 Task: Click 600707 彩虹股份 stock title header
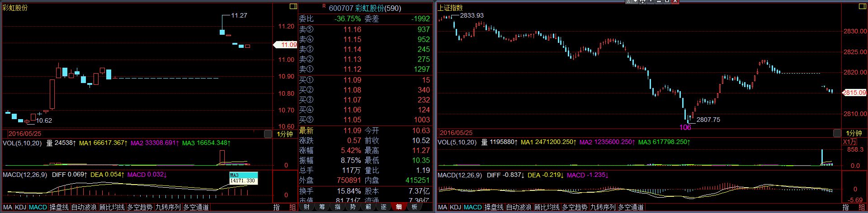pos(364,8)
